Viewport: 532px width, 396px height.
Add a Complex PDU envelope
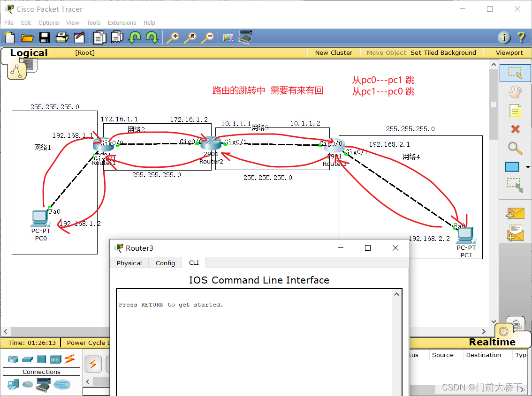(x=515, y=233)
